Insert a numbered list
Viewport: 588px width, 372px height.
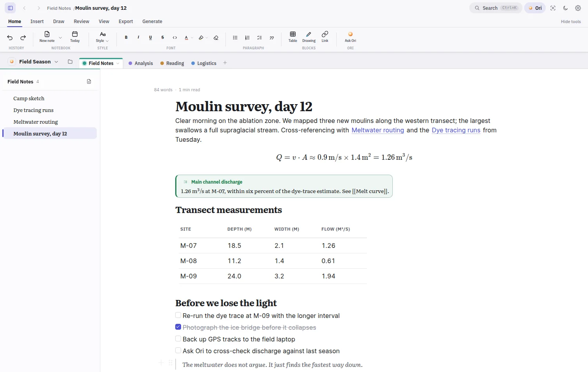(x=247, y=38)
